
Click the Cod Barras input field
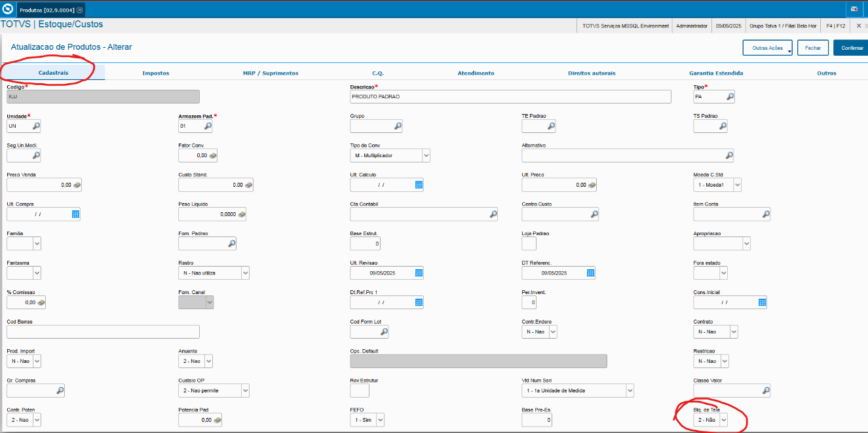pyautogui.click(x=103, y=332)
